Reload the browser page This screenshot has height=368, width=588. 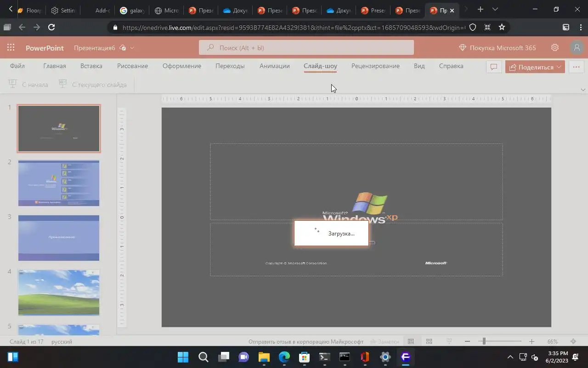pos(51,27)
